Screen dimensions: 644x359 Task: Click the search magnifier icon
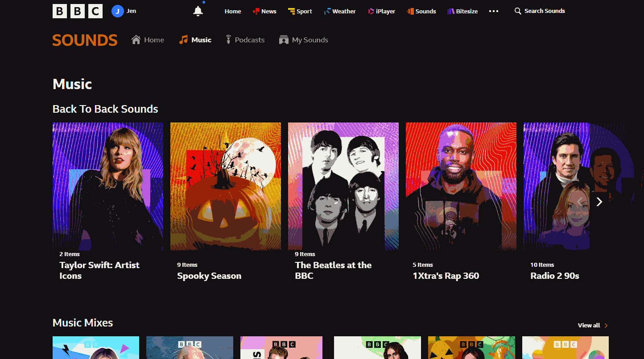pos(518,11)
